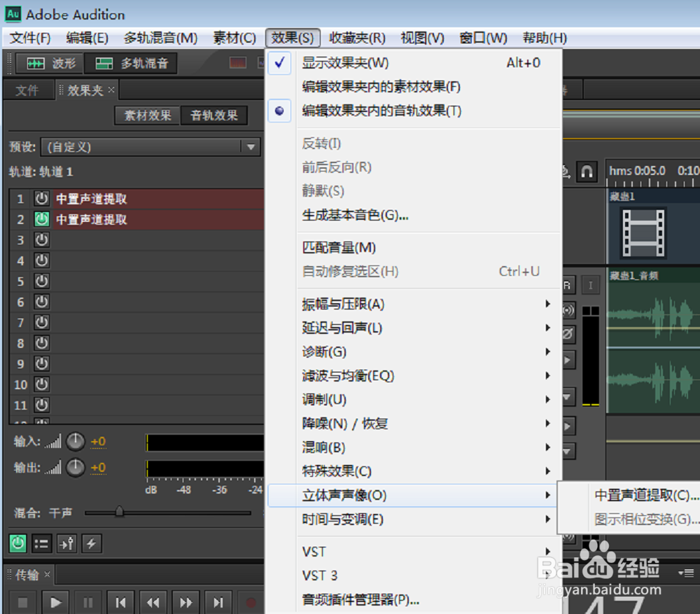The image size is (700, 614).
Task: Expand Delay and Echo (延迟与回声) submenu
Action: (x=414, y=328)
